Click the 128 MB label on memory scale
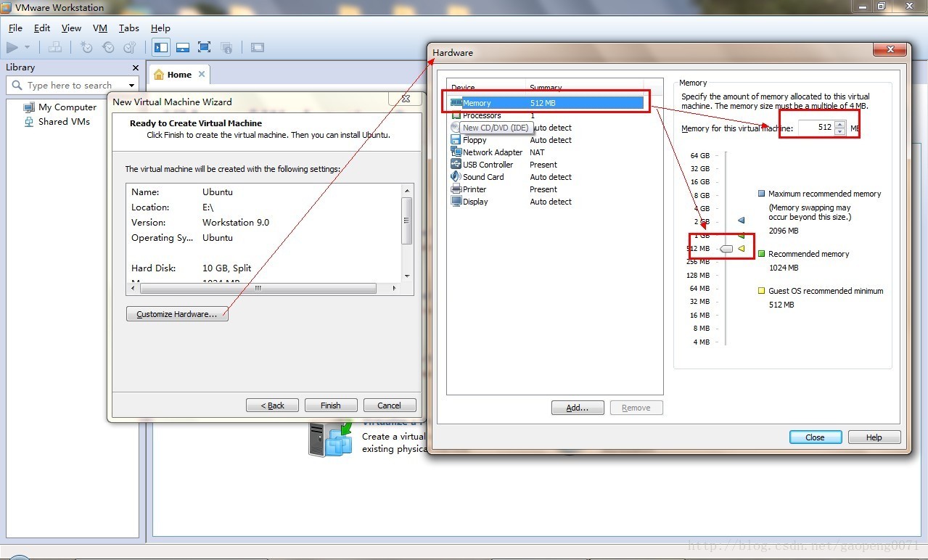This screenshot has height=560, width=928. pos(698,275)
